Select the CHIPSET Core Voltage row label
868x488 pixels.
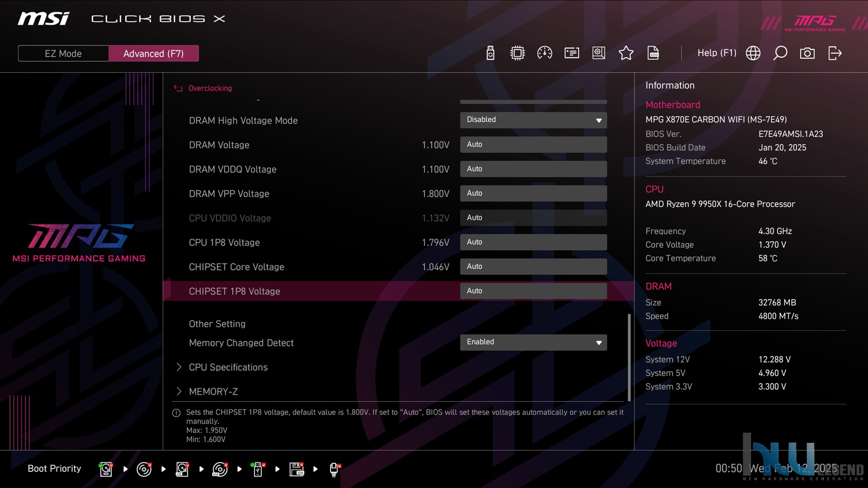click(236, 267)
